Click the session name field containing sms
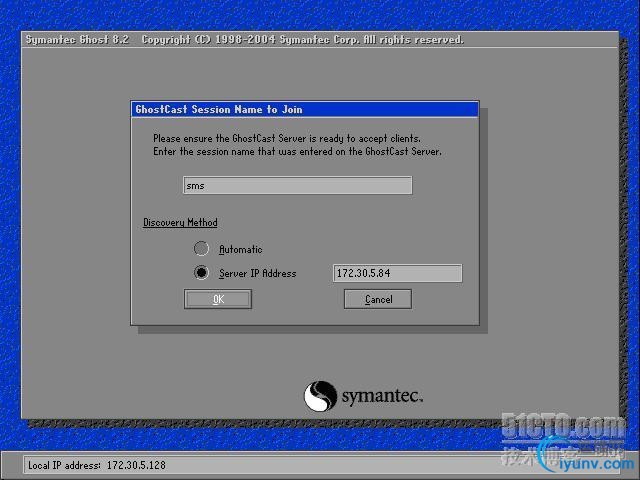This screenshot has width=640, height=480. 298,185
